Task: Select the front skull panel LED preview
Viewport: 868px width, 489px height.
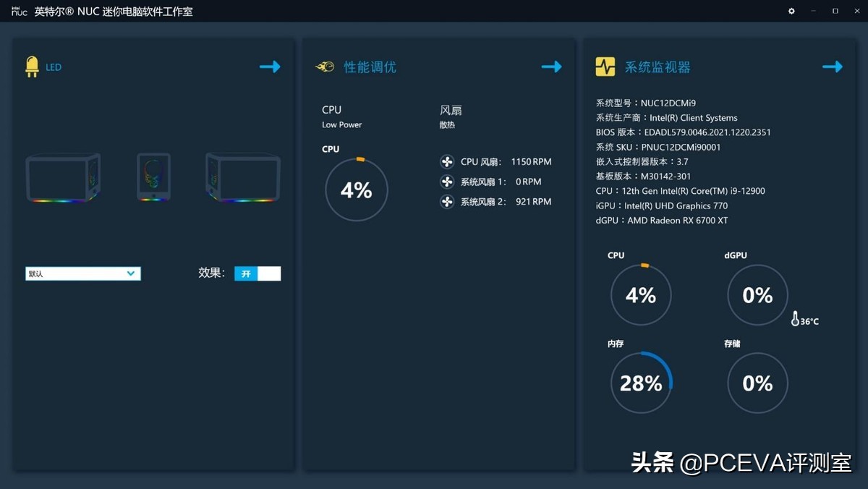Action: point(154,177)
